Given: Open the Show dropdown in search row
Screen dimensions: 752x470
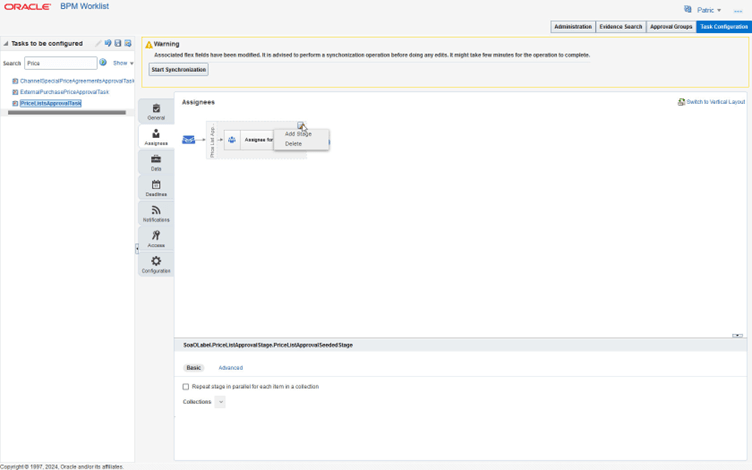Looking at the screenshot, I should tap(123, 63).
